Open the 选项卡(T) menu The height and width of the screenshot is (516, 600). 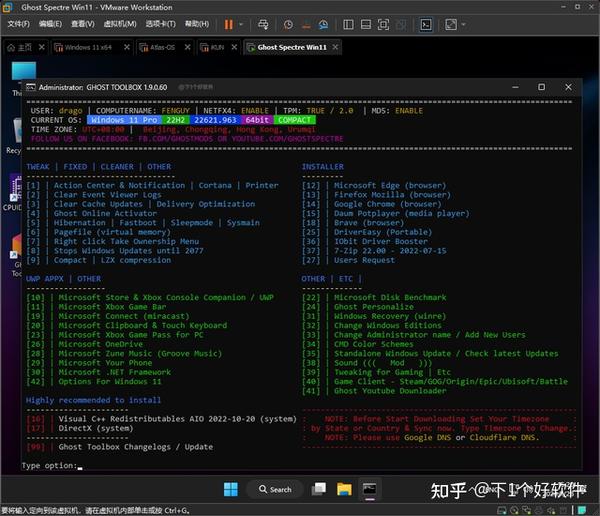coord(160,24)
